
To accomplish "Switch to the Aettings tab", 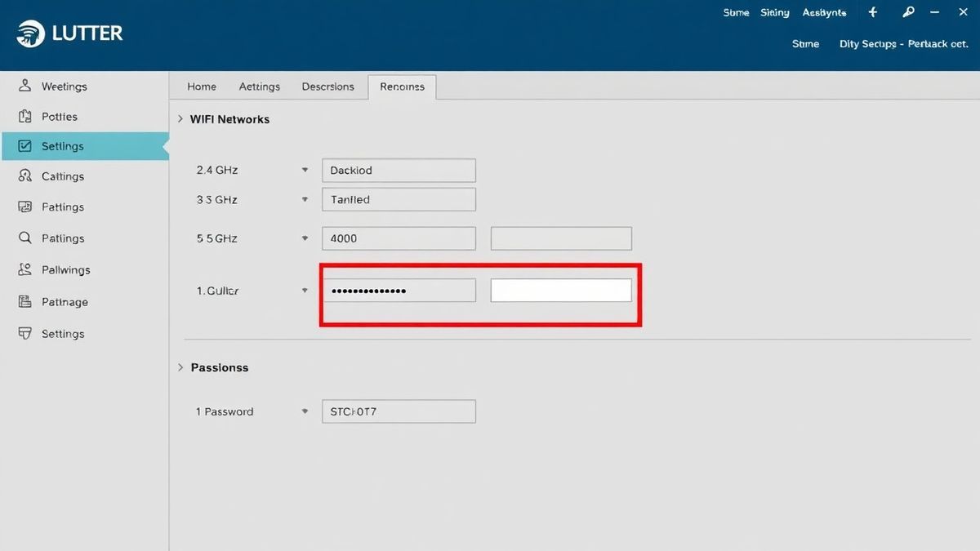I will click(x=260, y=87).
